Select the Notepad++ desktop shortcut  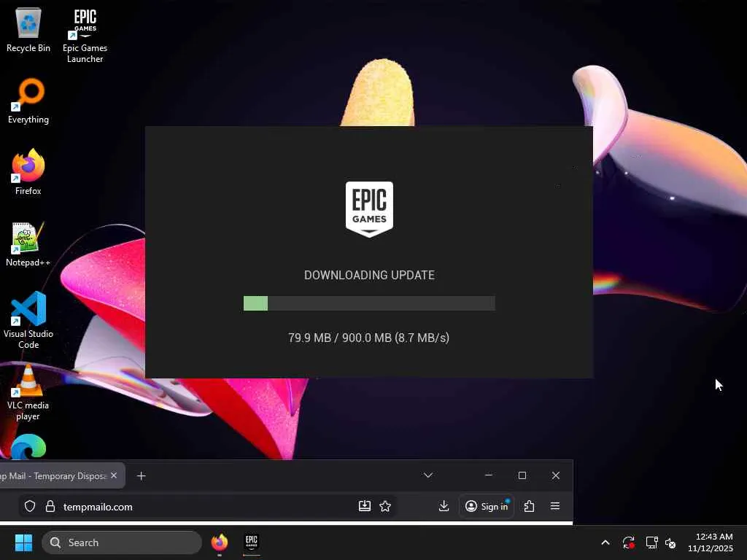pyautogui.click(x=28, y=244)
